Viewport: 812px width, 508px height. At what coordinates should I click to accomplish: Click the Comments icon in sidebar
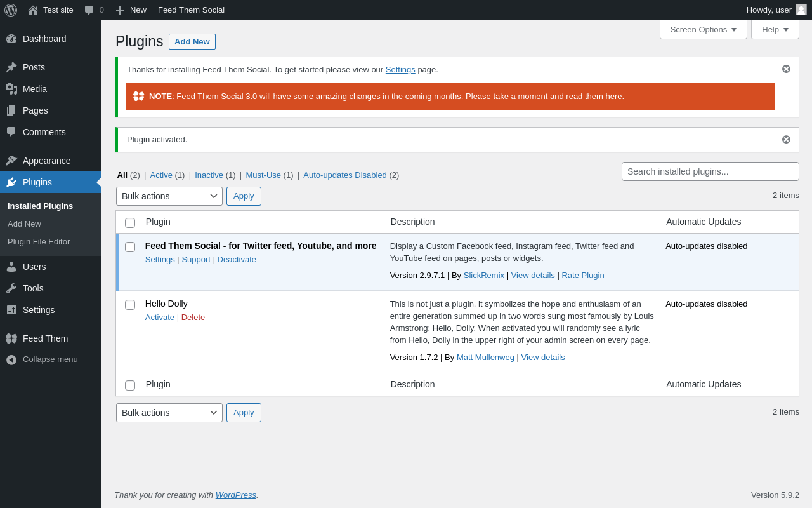click(x=11, y=132)
